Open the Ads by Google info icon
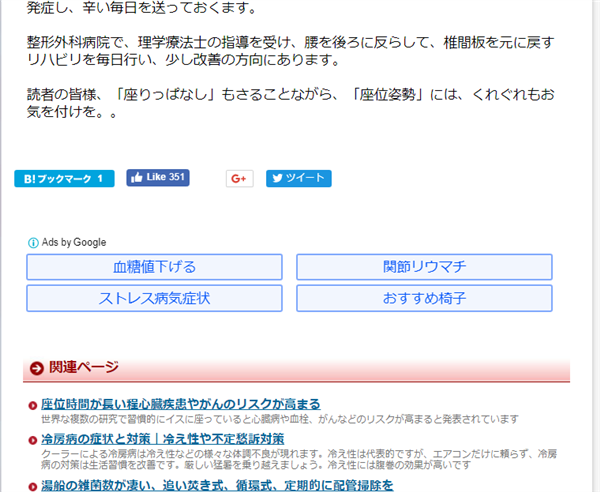Viewport: 600px width, 492px height. click(x=33, y=243)
